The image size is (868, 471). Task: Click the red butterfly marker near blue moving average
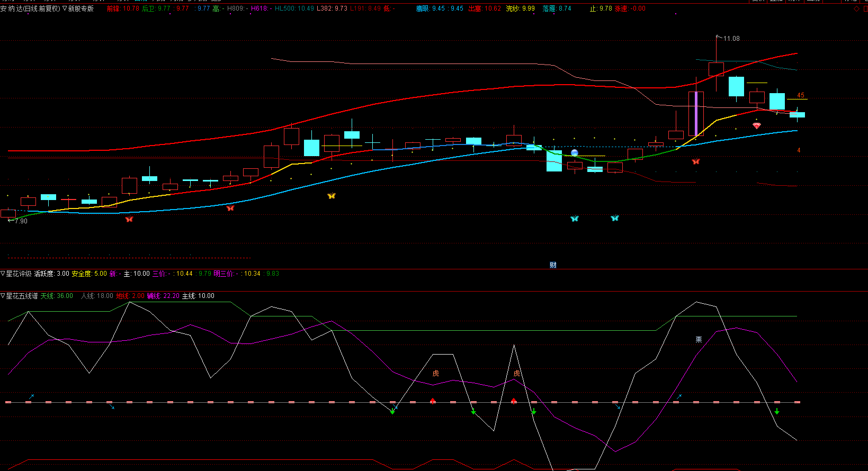[x=230, y=208]
